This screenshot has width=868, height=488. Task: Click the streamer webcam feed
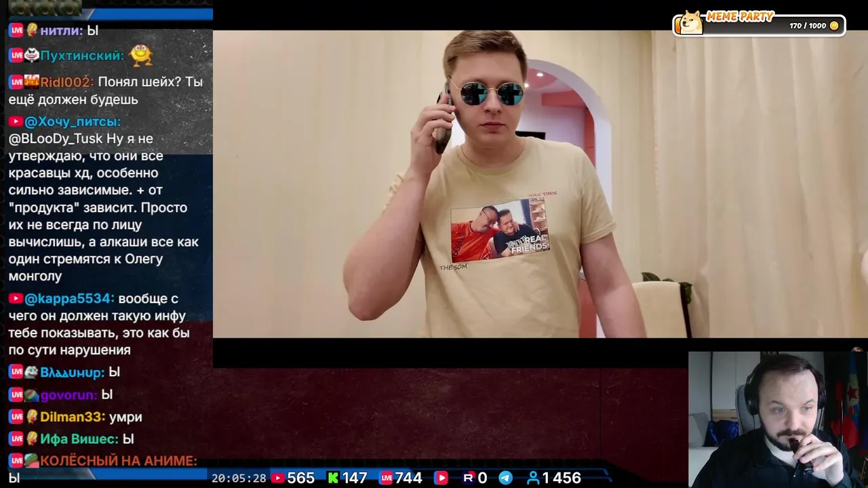pos(778,420)
